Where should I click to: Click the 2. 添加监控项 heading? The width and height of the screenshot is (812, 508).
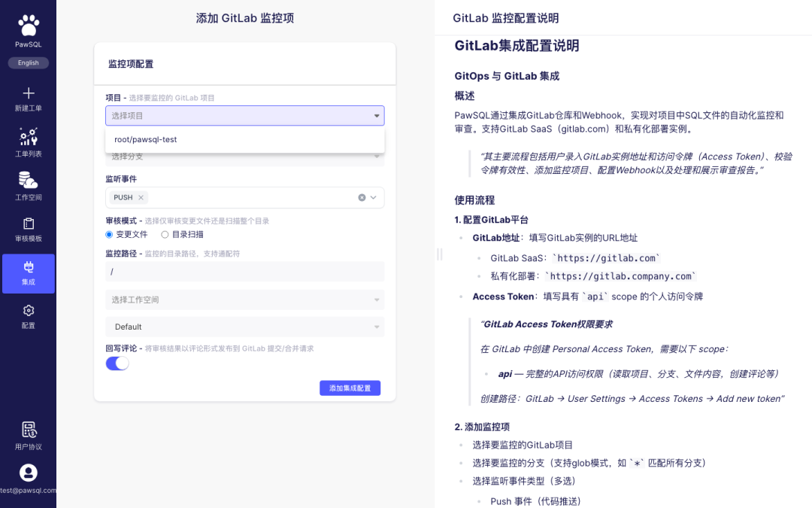pyautogui.click(x=482, y=427)
